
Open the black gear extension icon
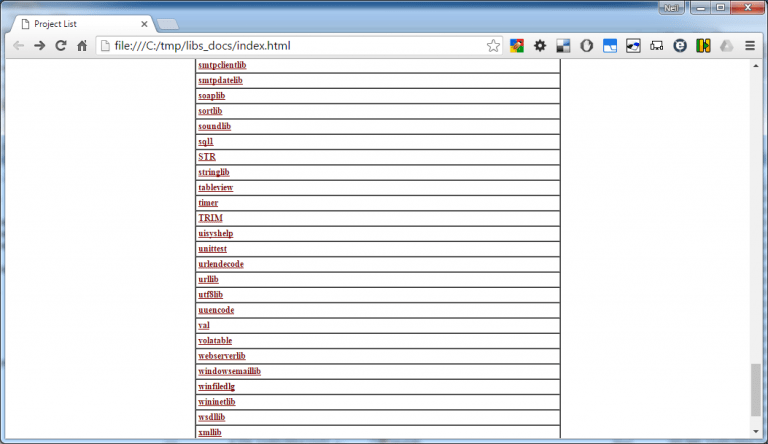(x=540, y=46)
